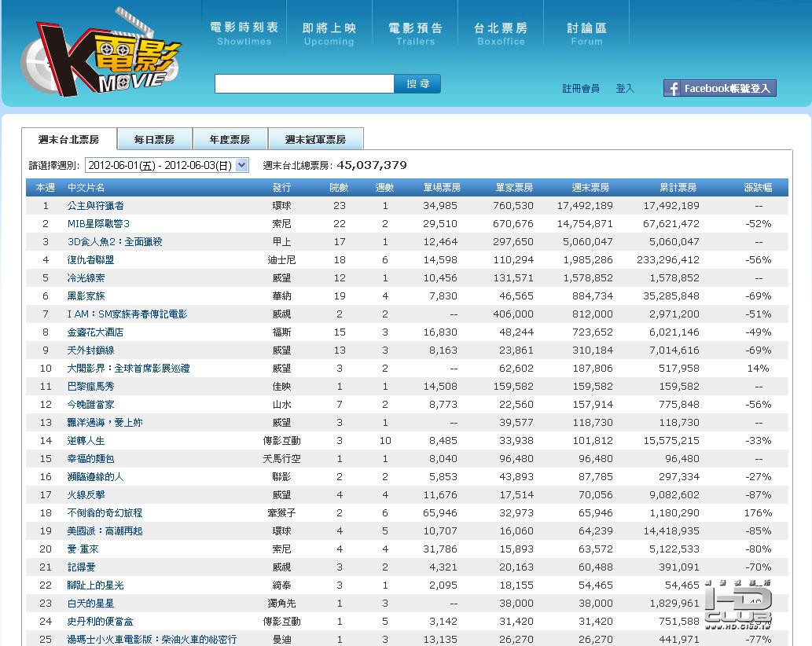This screenshot has width=812, height=646.
Task: Click the 週末票房 column header
Action: (590, 187)
